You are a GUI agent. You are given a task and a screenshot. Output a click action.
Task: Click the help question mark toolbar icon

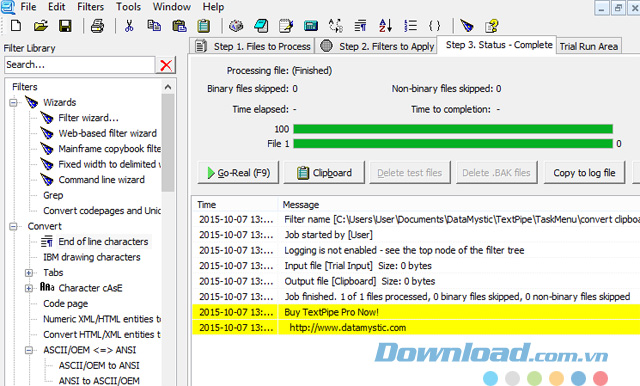point(491,26)
